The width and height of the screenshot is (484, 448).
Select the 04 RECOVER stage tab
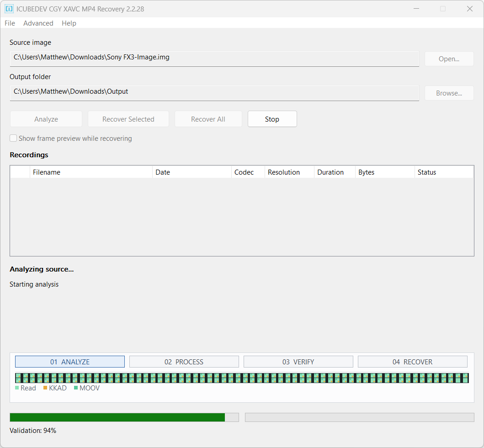[x=412, y=362]
